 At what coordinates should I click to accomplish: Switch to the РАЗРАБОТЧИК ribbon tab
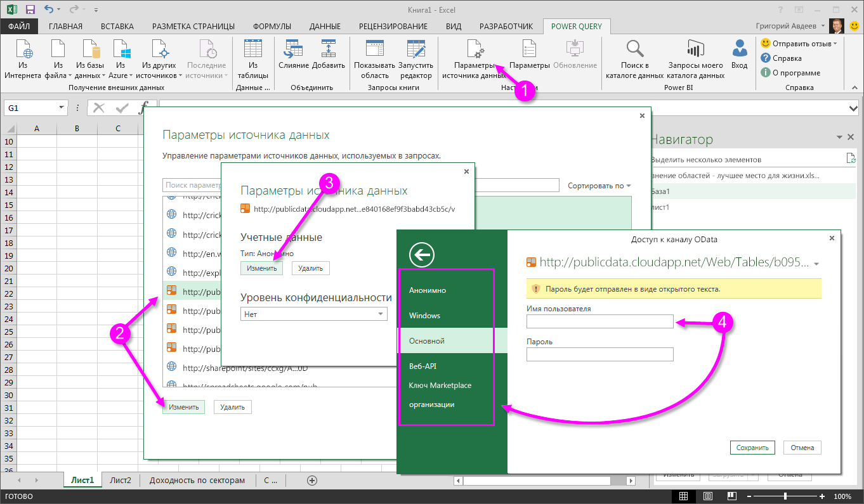coord(506,26)
